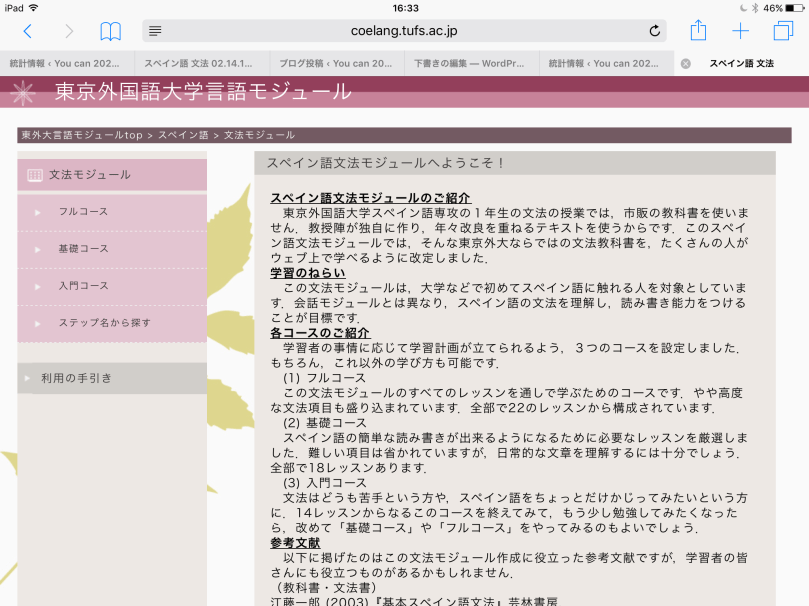Open the Bookmarks sidebar

click(111, 31)
